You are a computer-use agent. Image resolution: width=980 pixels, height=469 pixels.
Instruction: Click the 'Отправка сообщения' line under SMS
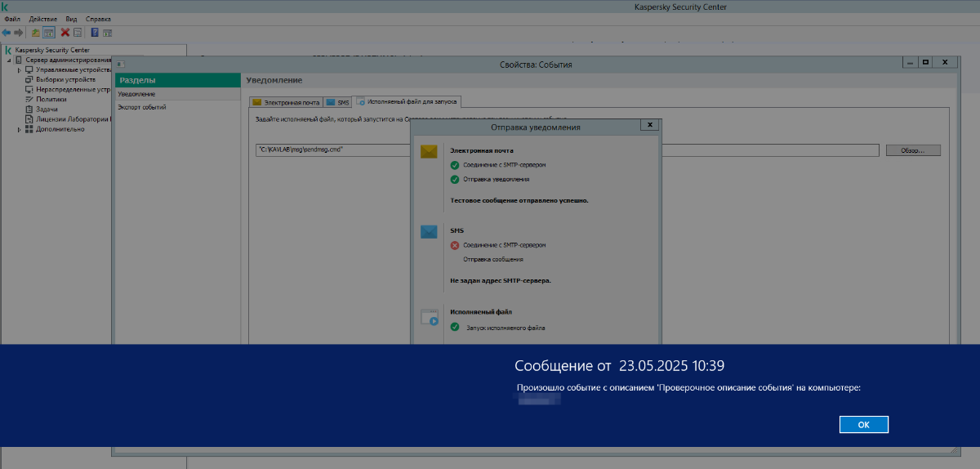pyautogui.click(x=493, y=259)
